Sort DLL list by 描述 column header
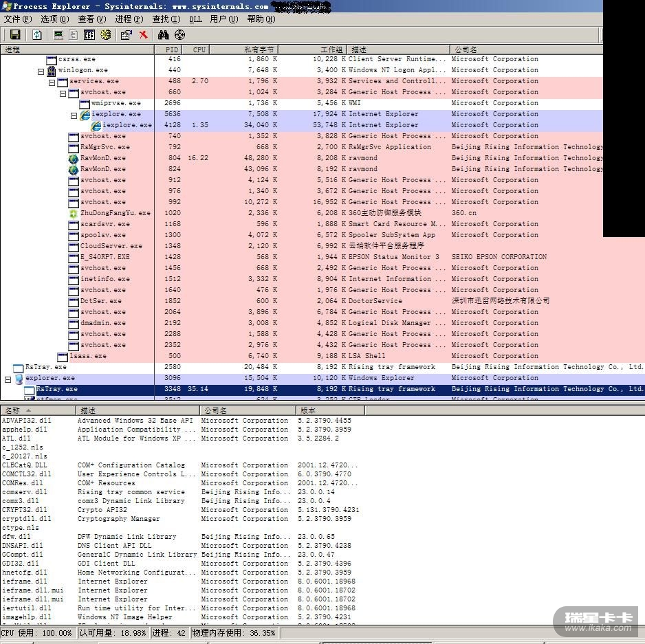Screen dimensions: 645x644 [x=138, y=410]
